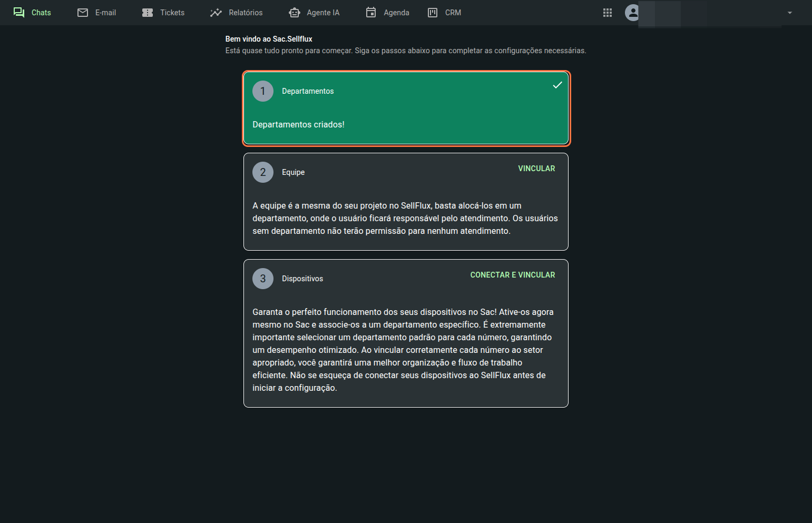
Task: Go to the Agenda tab
Action: click(x=396, y=13)
